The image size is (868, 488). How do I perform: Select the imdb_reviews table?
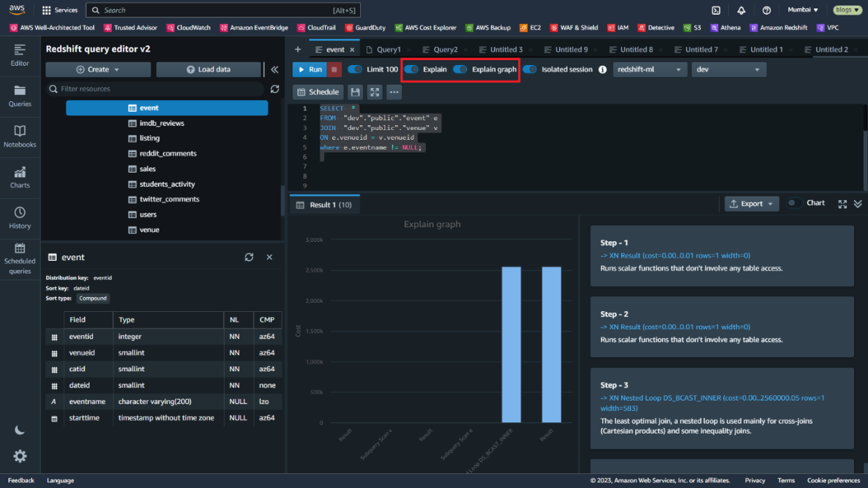click(162, 123)
